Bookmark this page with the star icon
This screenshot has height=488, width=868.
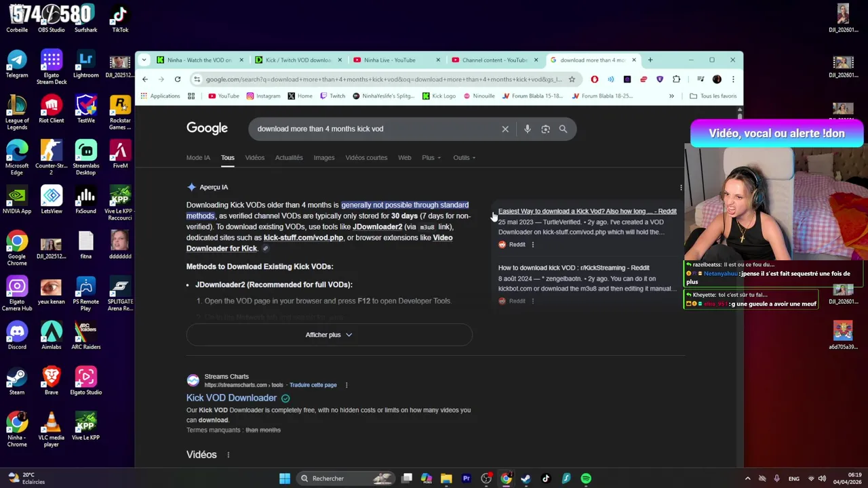coord(572,79)
